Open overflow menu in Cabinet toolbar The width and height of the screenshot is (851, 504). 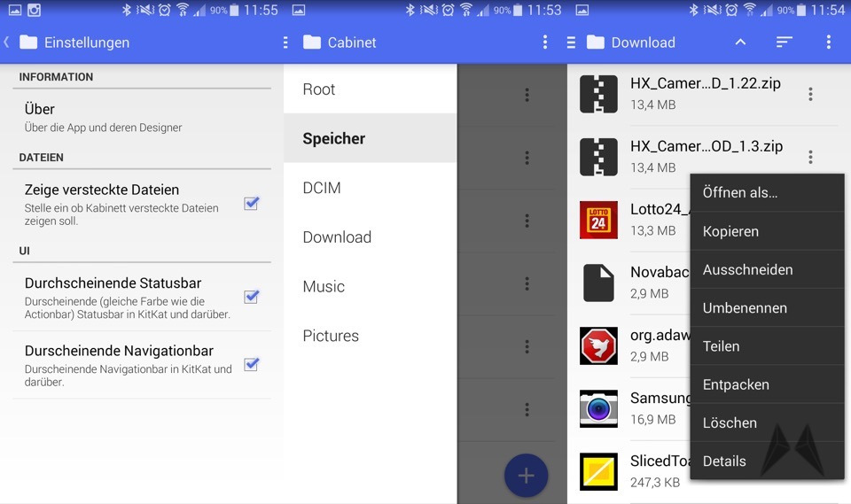545,43
